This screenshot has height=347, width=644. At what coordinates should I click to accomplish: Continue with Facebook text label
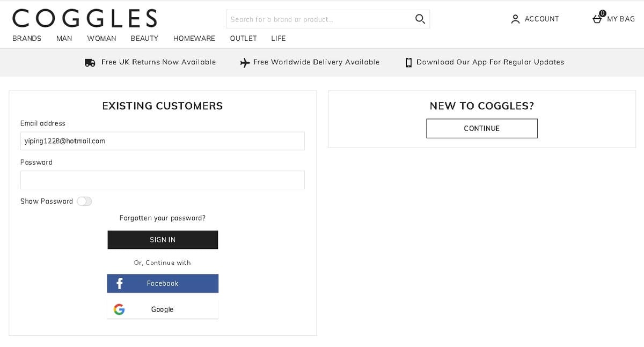(163, 283)
